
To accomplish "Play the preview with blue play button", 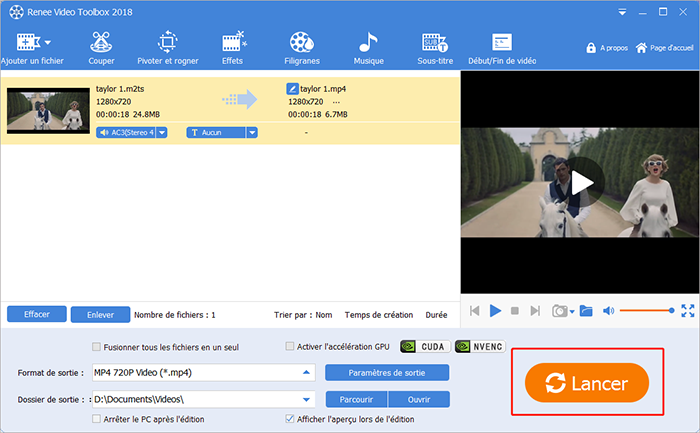I will 495,311.
